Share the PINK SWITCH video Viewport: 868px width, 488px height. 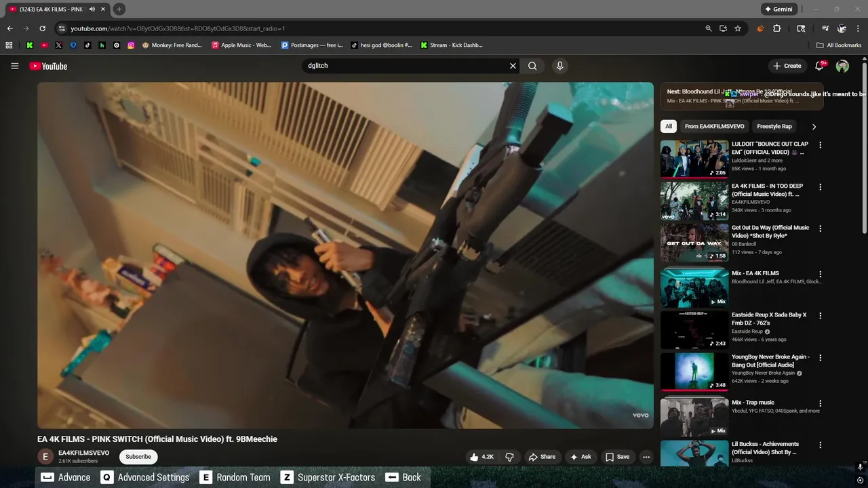coord(542,457)
